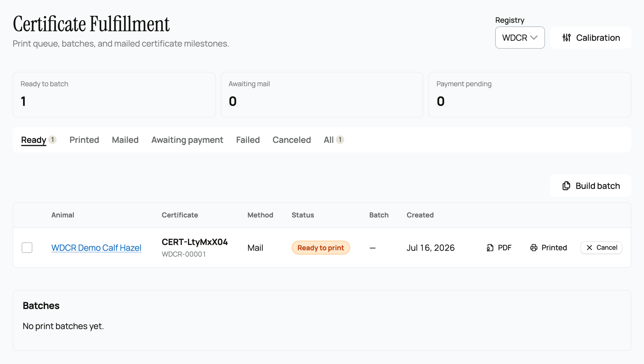The width and height of the screenshot is (644, 364).
Task: Switch to the Printed tab
Action: (x=84, y=140)
